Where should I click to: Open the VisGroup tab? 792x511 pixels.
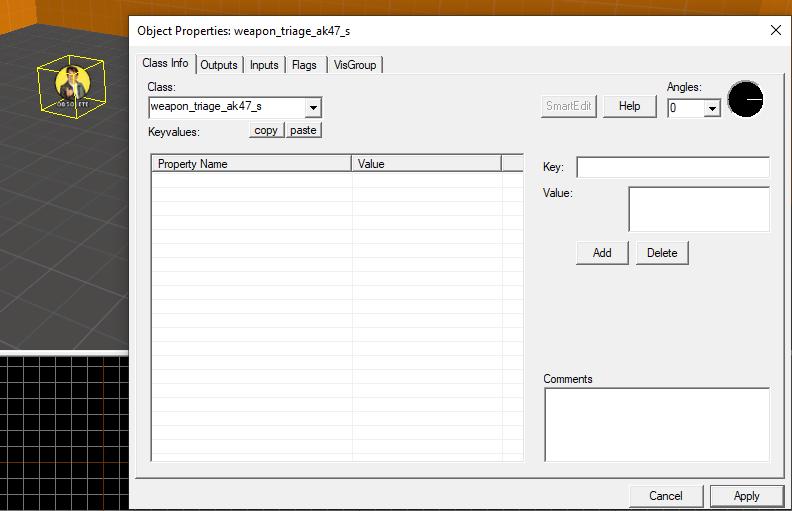pyautogui.click(x=355, y=65)
